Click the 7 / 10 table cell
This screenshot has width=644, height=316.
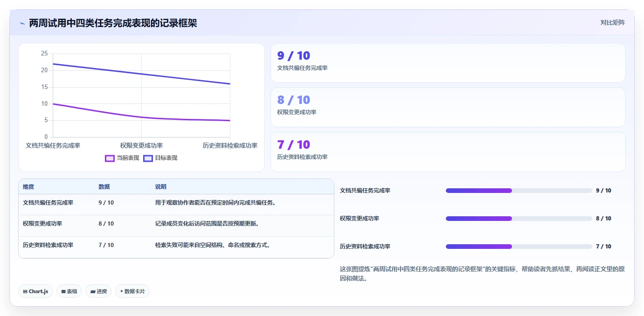point(106,245)
